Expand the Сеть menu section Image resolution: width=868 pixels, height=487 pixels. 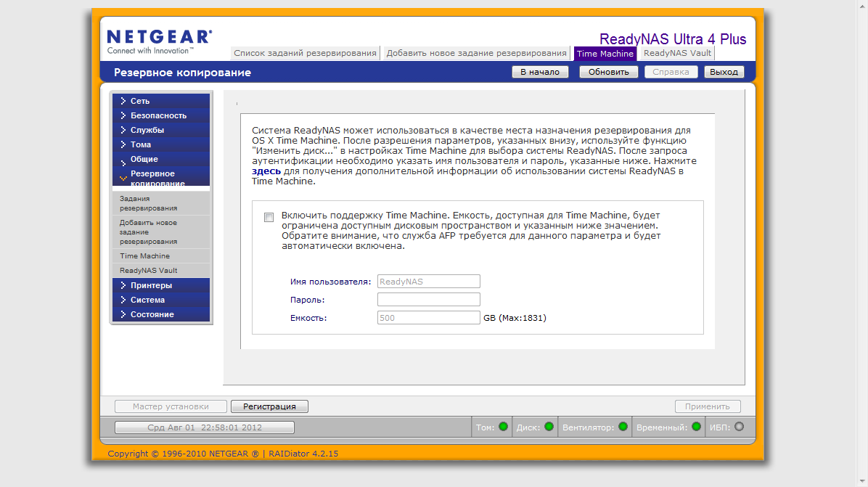[161, 101]
